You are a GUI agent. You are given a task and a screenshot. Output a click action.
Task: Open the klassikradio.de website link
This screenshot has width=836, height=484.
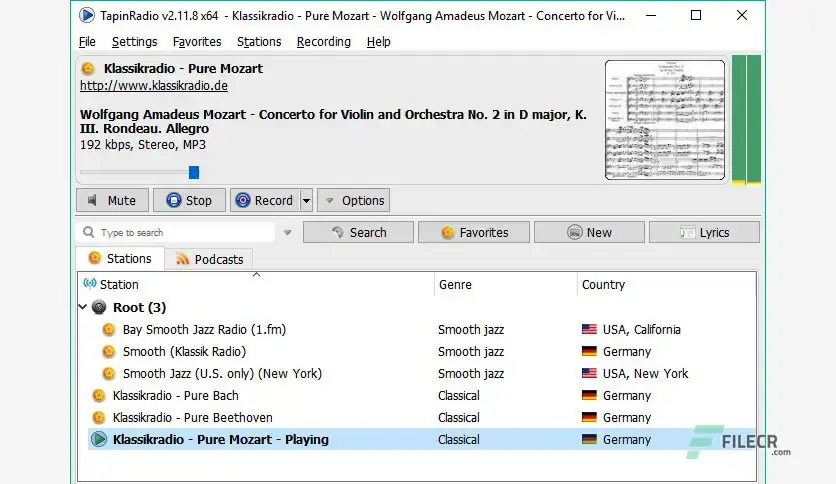[x=154, y=86]
